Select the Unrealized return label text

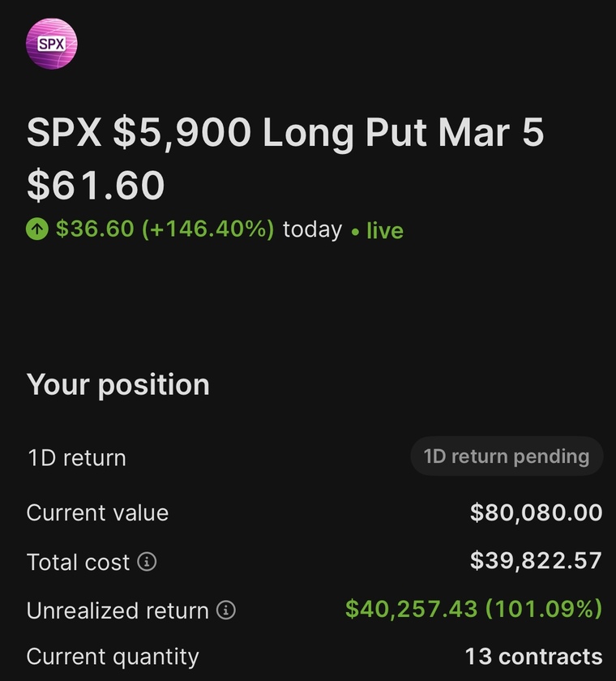coord(118,610)
